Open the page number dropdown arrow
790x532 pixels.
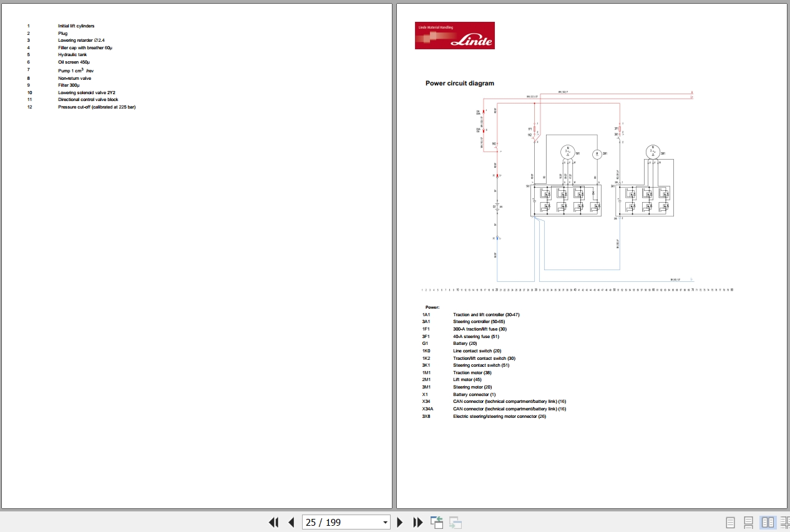point(385,523)
